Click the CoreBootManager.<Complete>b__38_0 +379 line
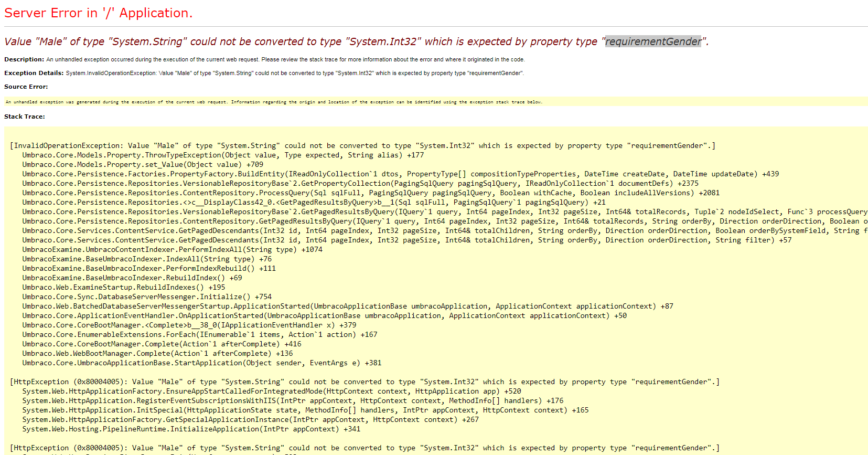The image size is (868, 455). coord(189,325)
